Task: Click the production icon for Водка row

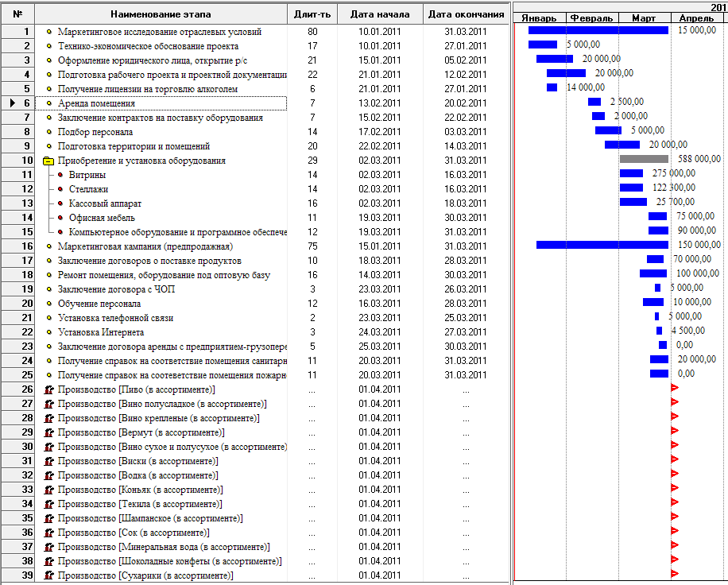Action: point(48,475)
